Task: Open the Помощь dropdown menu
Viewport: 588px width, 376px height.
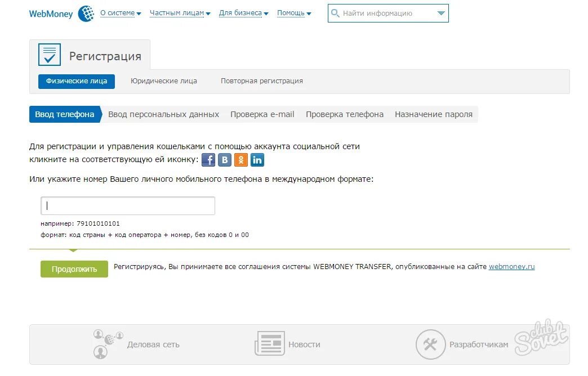Action: [x=294, y=13]
